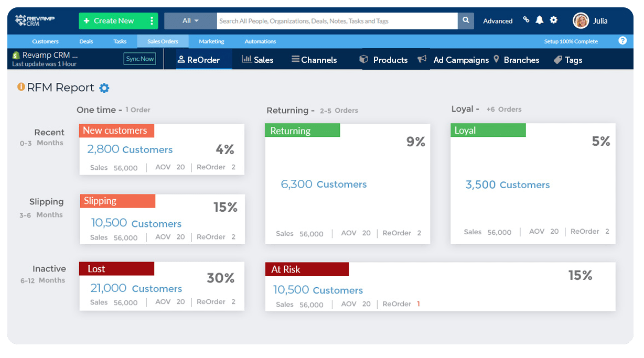Click the magnifier search button
644x358 pixels.
(466, 21)
